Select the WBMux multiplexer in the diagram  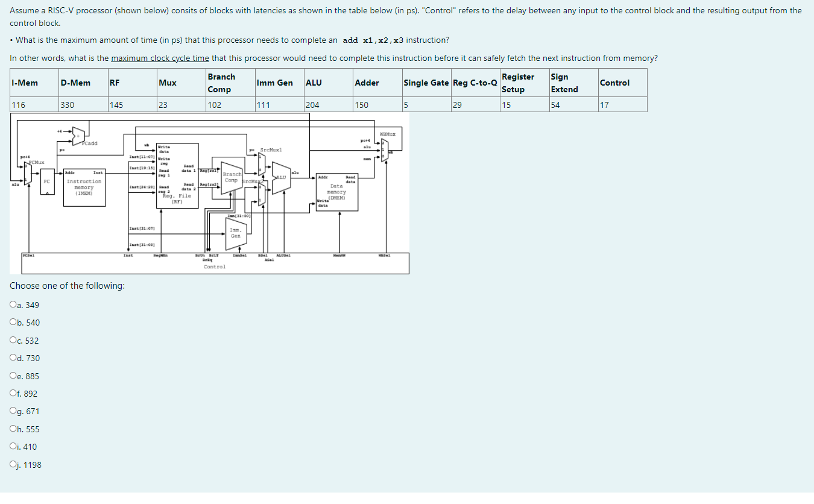tap(386, 150)
